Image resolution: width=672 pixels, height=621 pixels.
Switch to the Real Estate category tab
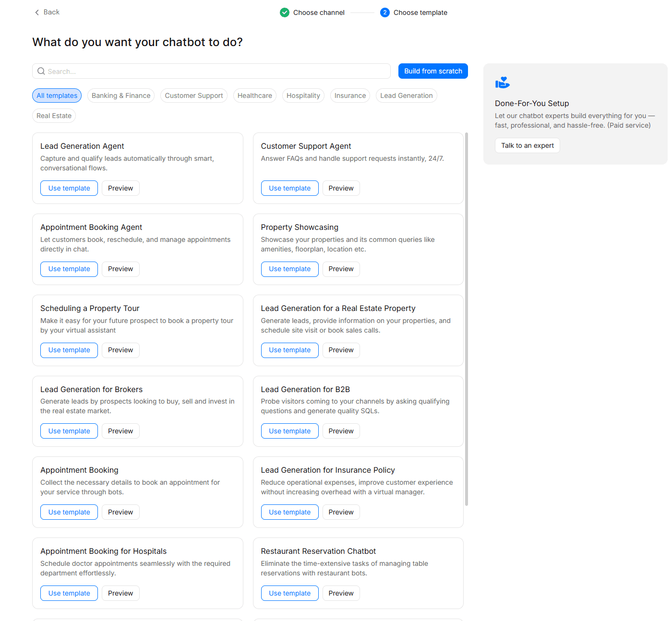tap(54, 115)
